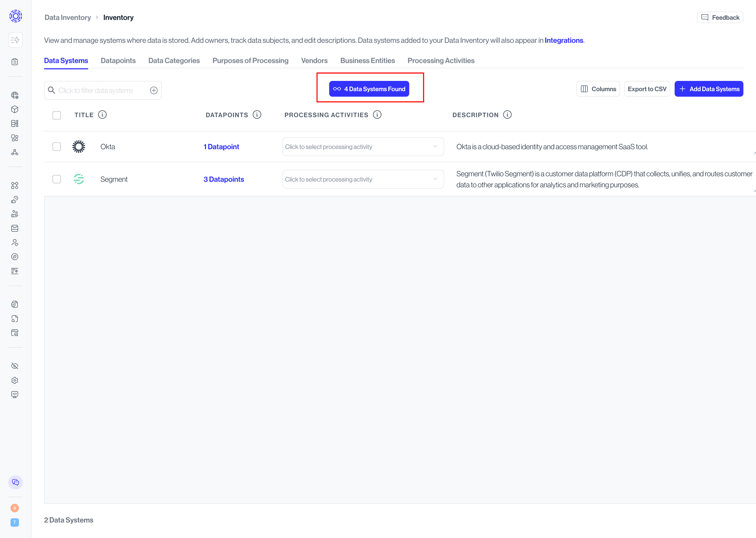Open the Vendors tab

click(314, 61)
